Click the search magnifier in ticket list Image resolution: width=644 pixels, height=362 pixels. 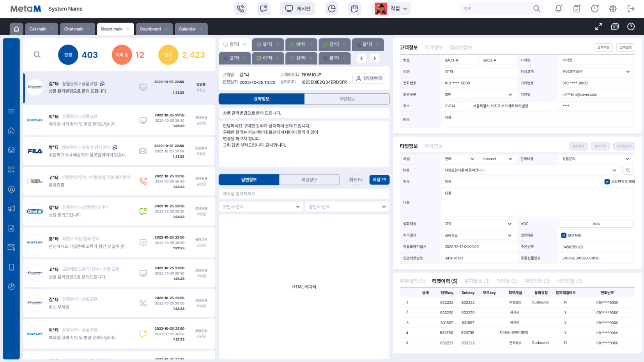[37, 55]
